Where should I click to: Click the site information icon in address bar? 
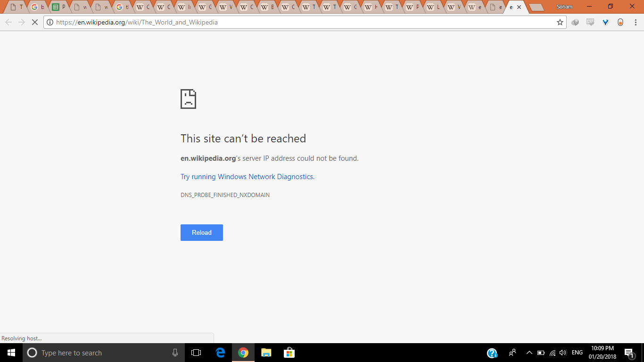tap(50, 22)
